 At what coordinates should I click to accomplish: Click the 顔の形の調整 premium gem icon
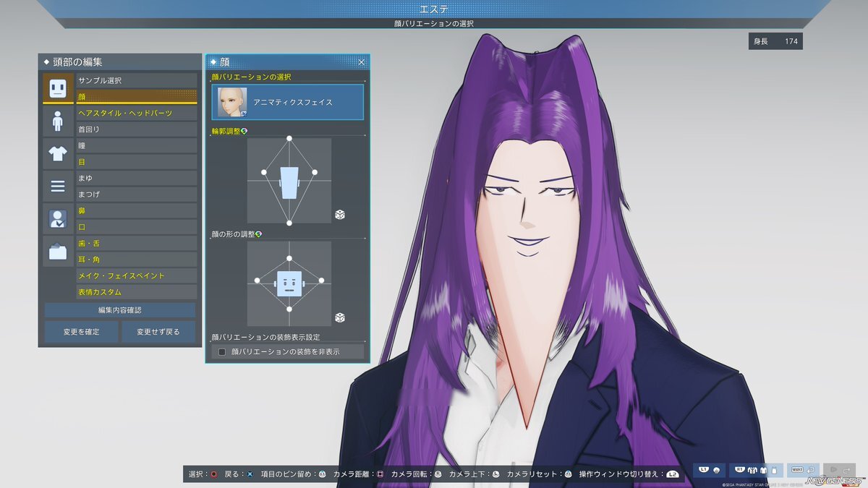point(258,234)
